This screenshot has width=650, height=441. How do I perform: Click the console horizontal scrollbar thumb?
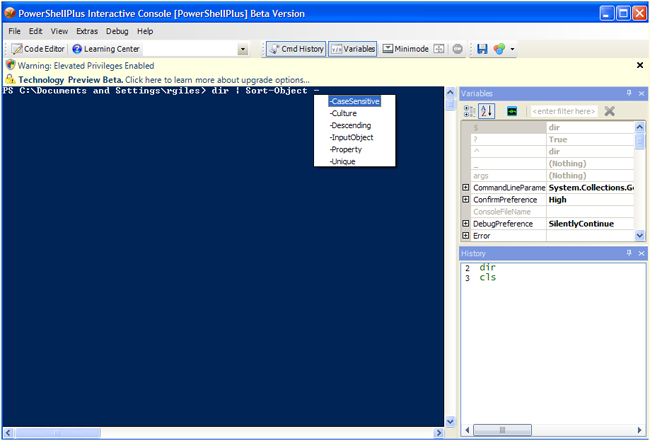point(57,433)
